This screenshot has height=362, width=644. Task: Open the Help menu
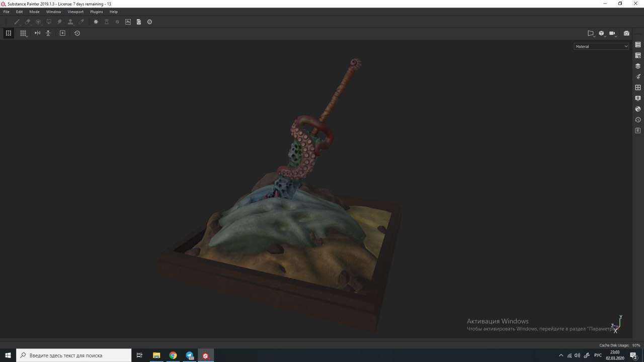(114, 12)
